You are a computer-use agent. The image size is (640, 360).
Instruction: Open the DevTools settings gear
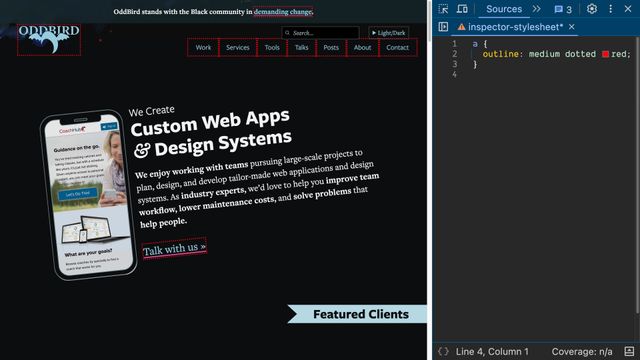[592, 9]
